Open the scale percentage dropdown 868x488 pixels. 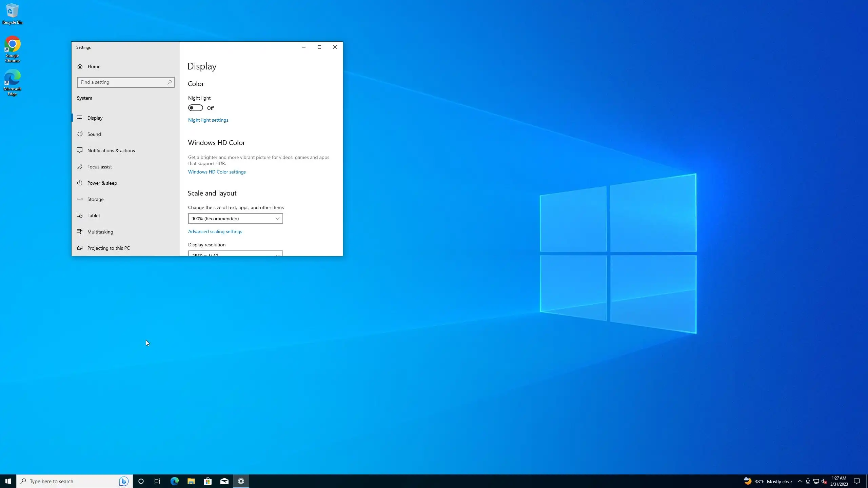click(x=235, y=219)
